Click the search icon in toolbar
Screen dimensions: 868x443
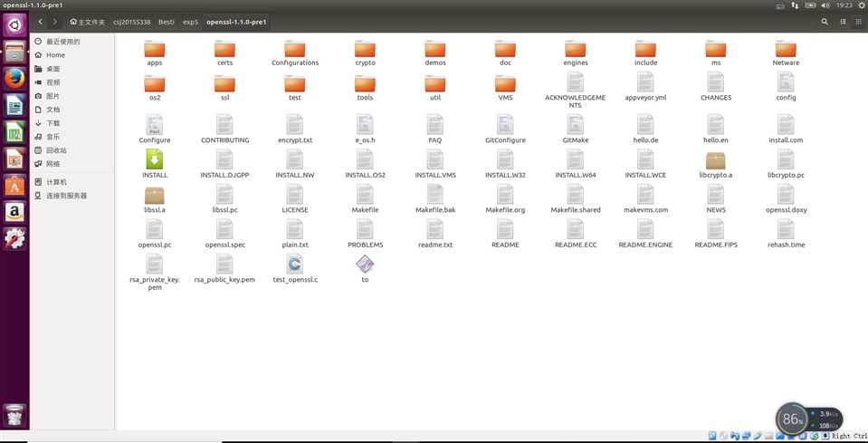coord(825,22)
